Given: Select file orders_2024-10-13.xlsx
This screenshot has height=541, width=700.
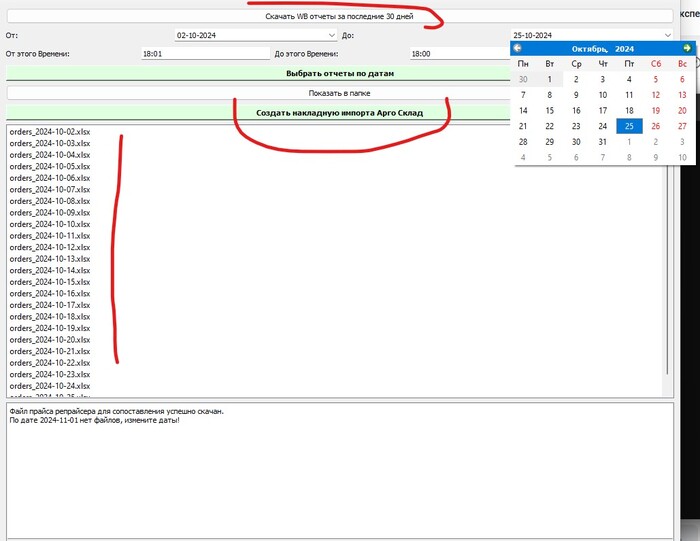Looking at the screenshot, I should pos(50,259).
